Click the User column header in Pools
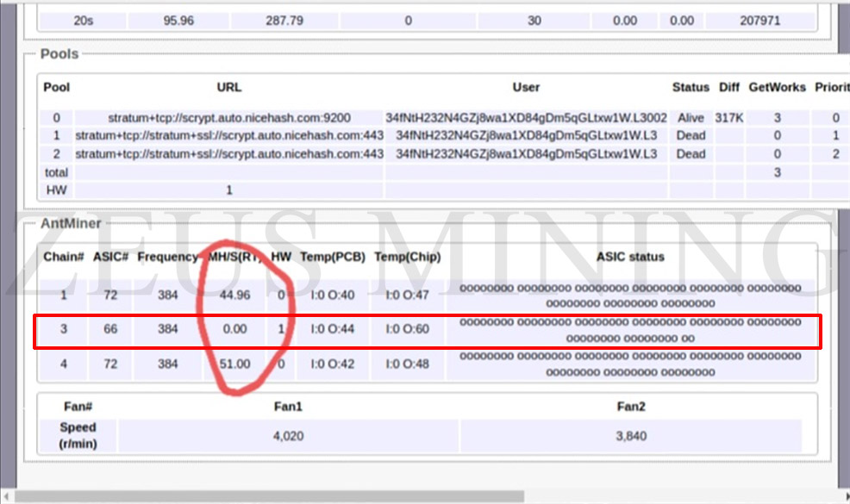The width and height of the screenshot is (850, 504). click(526, 87)
